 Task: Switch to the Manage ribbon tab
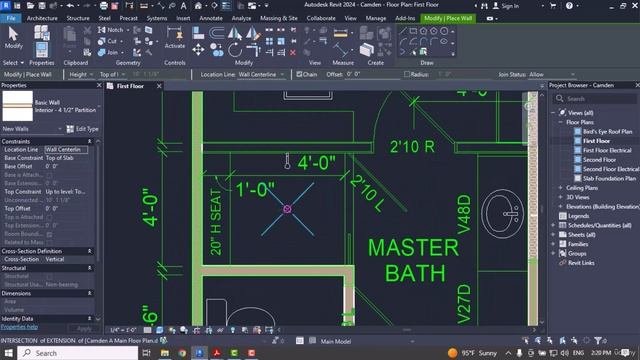[376, 18]
